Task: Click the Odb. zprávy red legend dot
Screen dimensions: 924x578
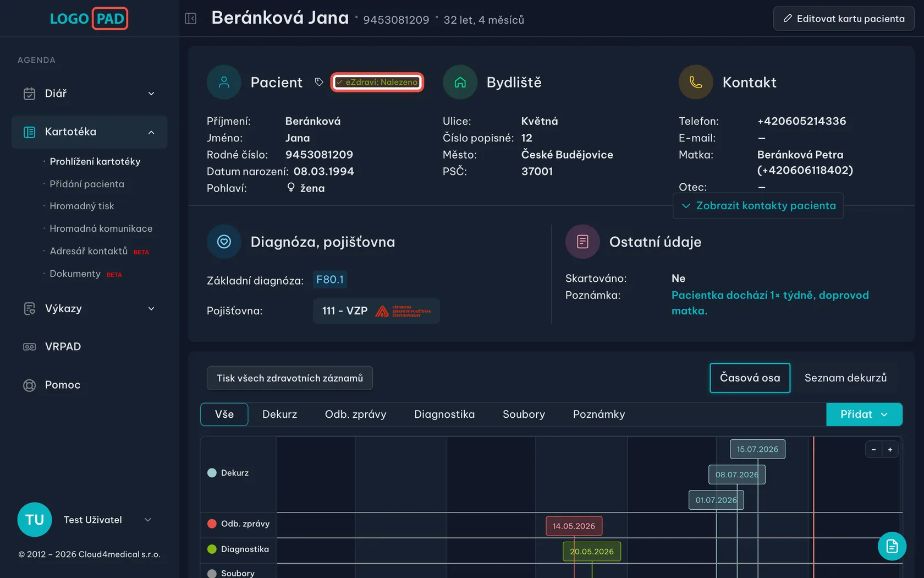Action: click(x=212, y=524)
